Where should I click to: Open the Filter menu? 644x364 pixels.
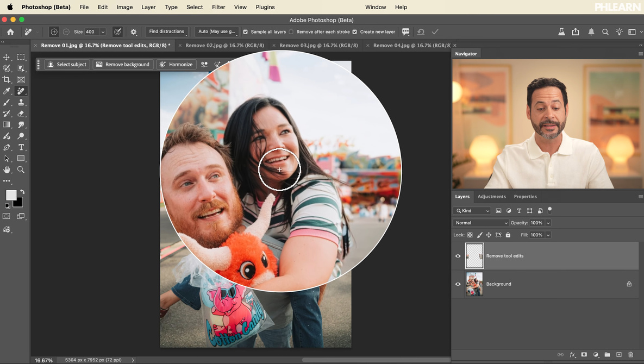point(218,7)
